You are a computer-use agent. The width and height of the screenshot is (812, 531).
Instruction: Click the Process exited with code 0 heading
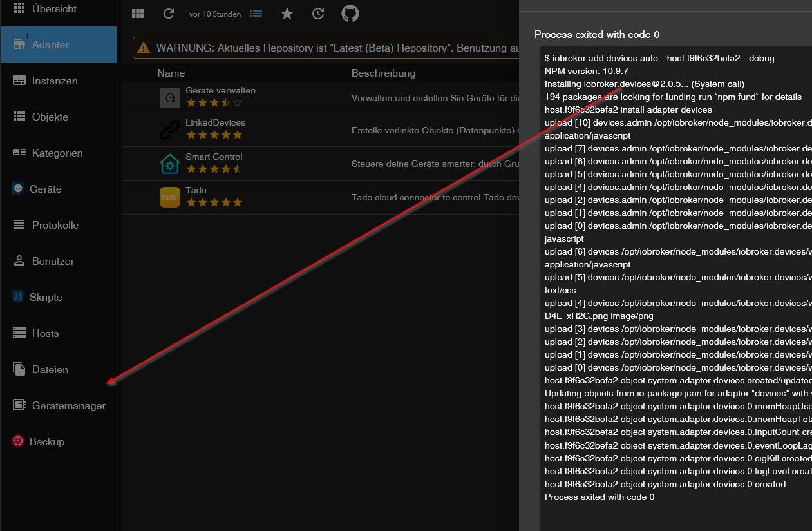(x=597, y=35)
